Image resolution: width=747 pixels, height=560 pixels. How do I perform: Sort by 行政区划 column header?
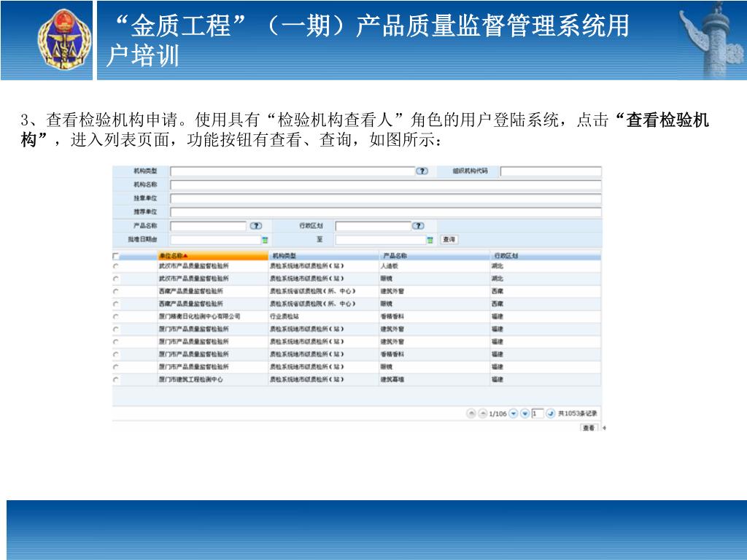(x=546, y=256)
